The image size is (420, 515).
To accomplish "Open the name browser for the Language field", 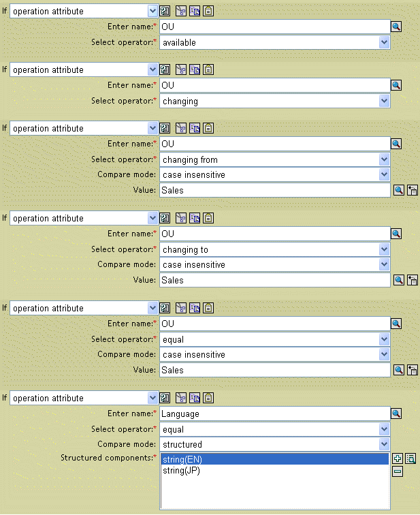I will (x=396, y=413).
